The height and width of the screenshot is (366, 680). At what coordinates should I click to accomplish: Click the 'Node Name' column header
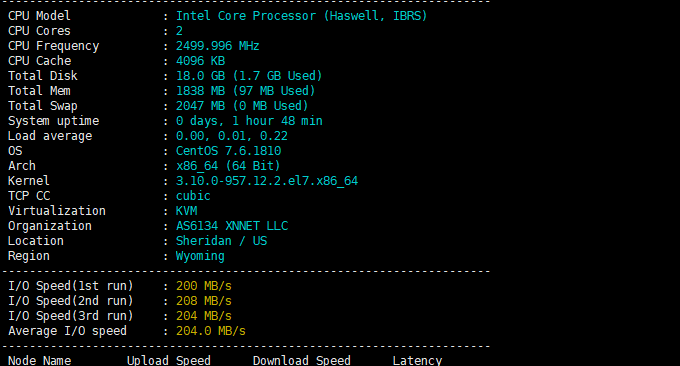[x=39, y=361]
